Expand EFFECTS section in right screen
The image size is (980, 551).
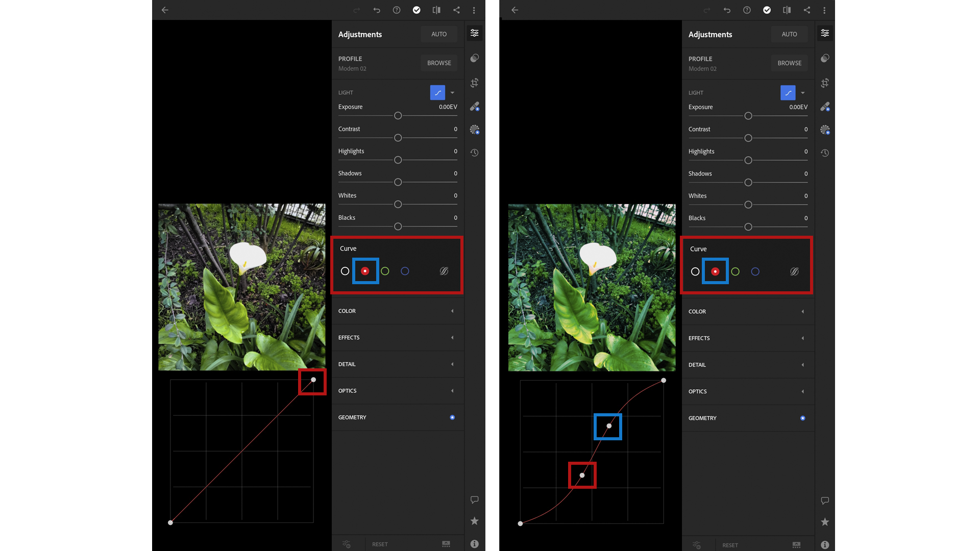pos(748,338)
